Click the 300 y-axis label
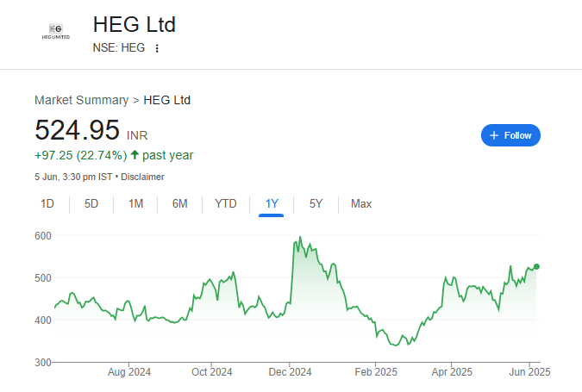 pos(43,363)
